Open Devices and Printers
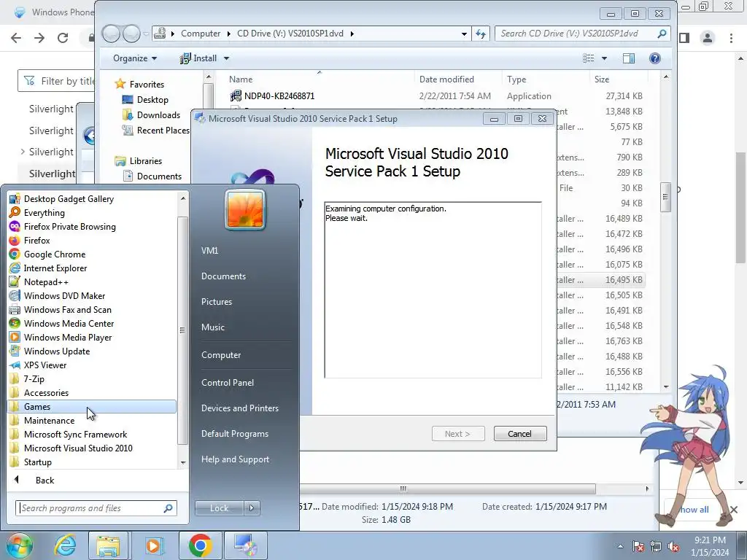The height and width of the screenshot is (560, 747). pyautogui.click(x=239, y=408)
